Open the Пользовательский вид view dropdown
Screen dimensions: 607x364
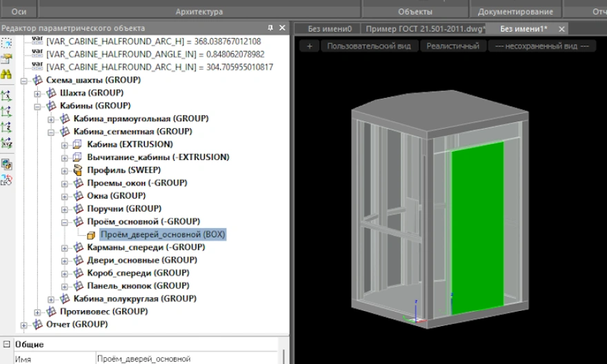point(368,46)
